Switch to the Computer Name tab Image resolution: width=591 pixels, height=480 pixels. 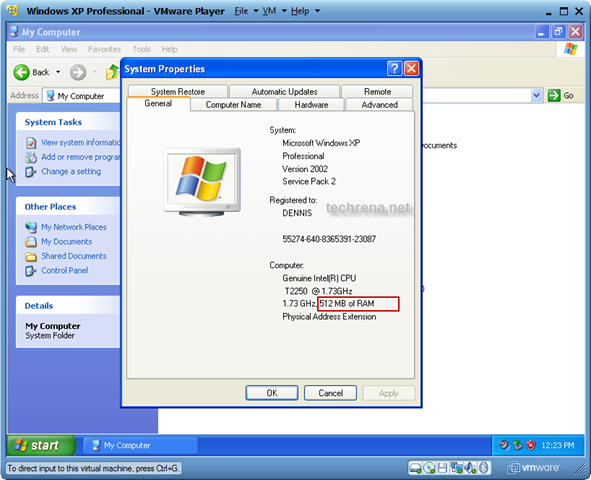233,104
